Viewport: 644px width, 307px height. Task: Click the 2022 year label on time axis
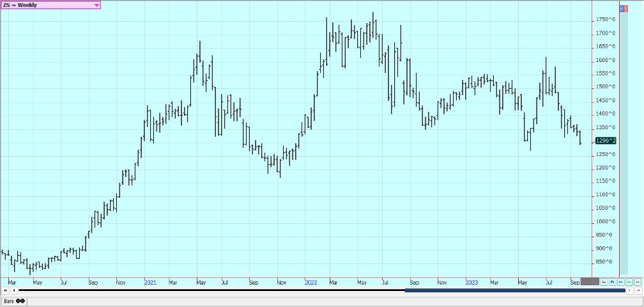[x=311, y=281]
